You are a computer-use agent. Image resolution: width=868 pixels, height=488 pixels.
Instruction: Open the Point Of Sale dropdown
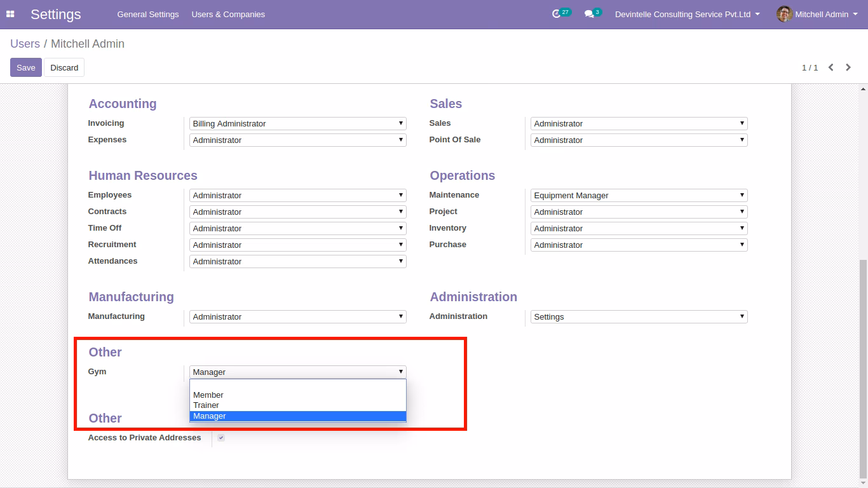point(639,140)
